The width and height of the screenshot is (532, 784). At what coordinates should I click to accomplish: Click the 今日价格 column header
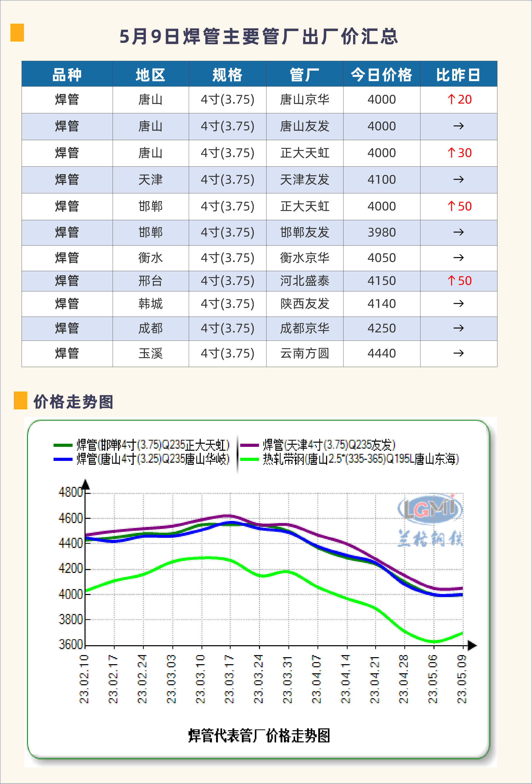pos(381,74)
